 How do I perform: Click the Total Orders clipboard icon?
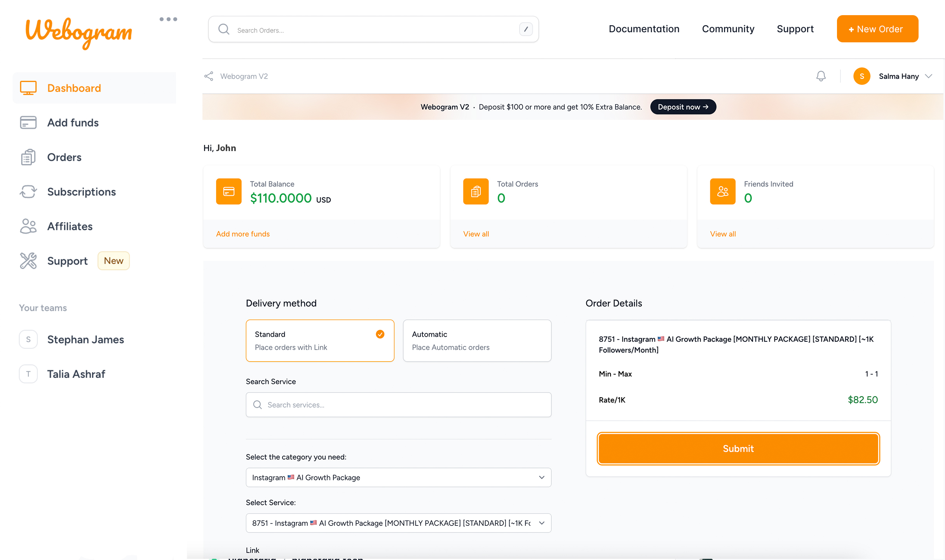476,191
